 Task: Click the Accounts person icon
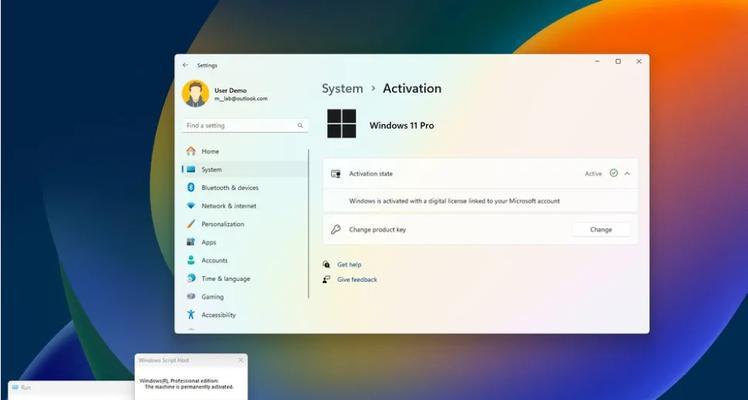tap(191, 260)
